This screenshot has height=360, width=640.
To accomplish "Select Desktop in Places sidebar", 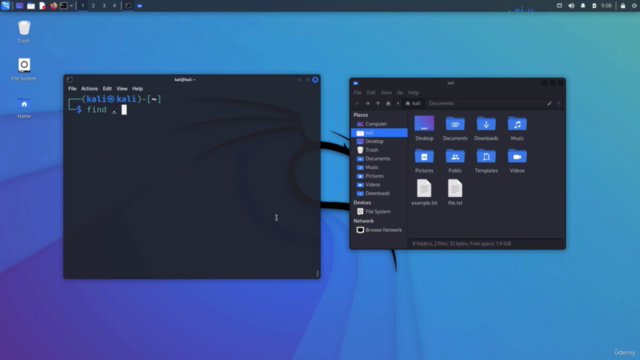I will coord(379,141).
